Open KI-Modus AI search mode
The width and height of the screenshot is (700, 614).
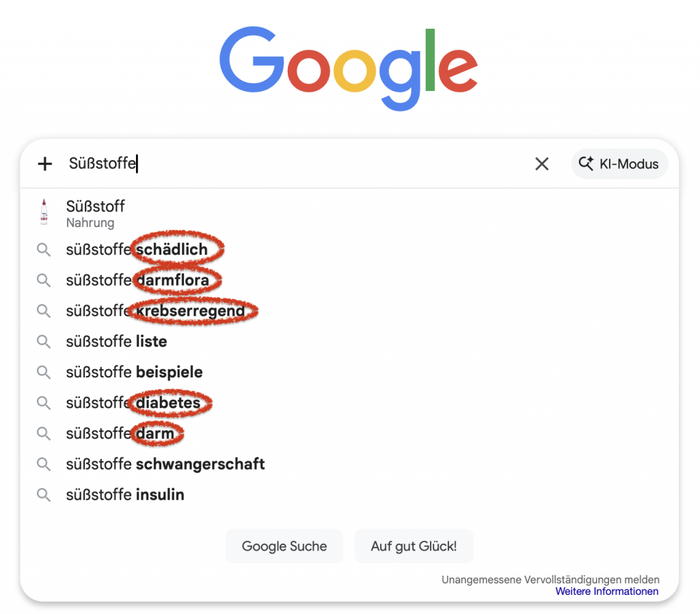619,164
